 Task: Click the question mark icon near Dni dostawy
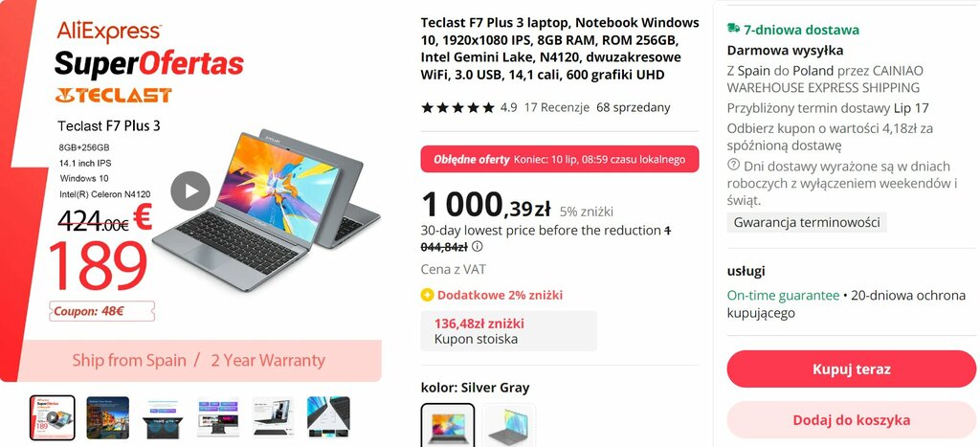(x=733, y=166)
